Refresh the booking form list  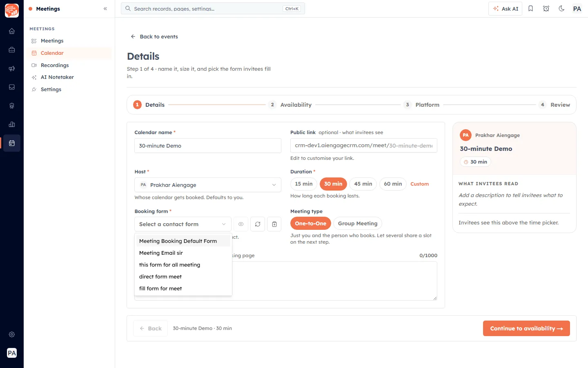[x=258, y=224]
